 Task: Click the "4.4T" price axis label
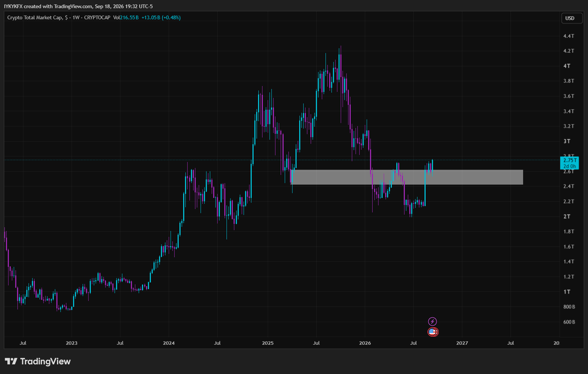point(569,36)
